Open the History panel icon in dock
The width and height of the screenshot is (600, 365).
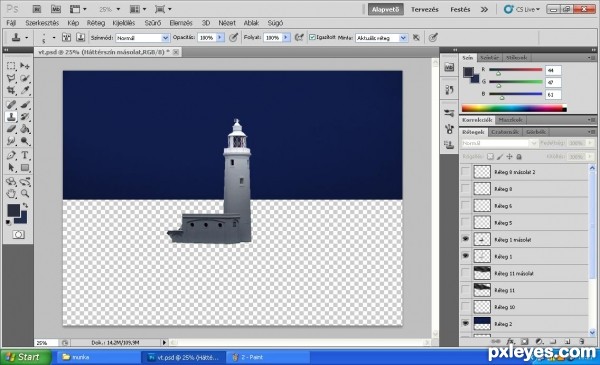449,90
